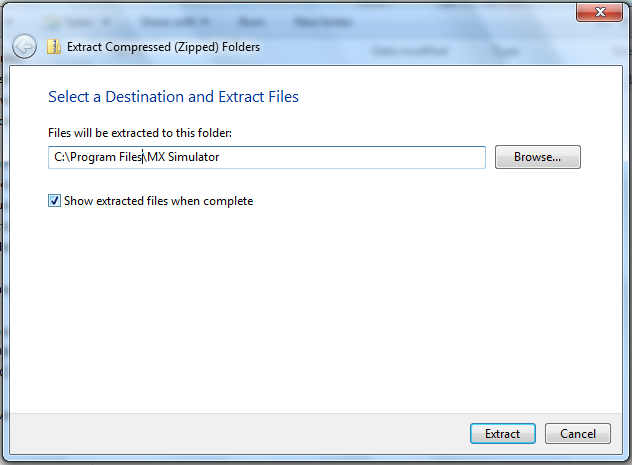
Task: Cancel the extraction dialog
Action: tap(577, 434)
